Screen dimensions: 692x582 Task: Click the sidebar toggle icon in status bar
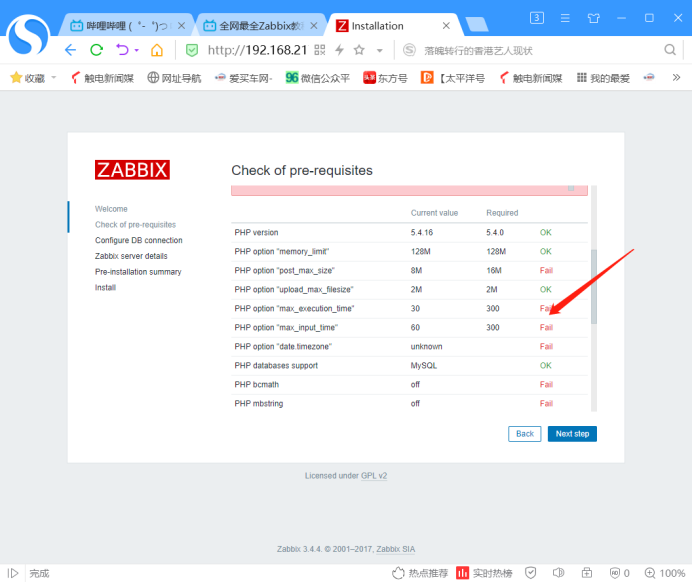tap(13, 573)
